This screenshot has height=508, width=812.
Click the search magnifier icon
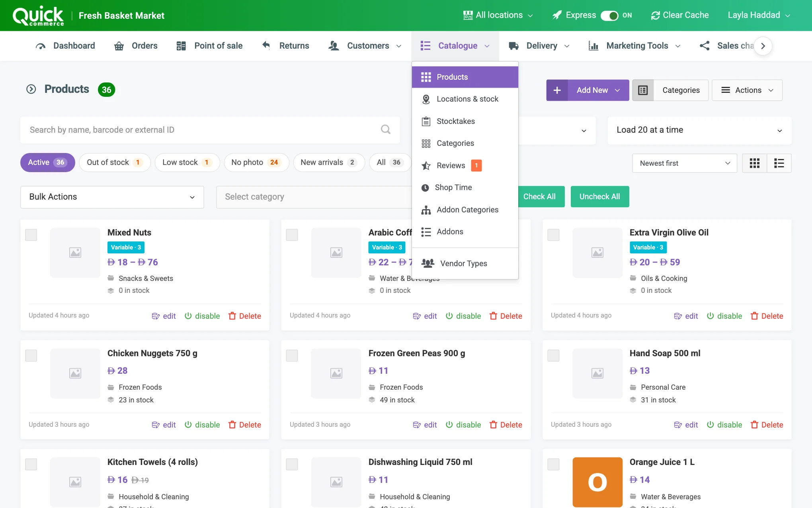coord(385,129)
